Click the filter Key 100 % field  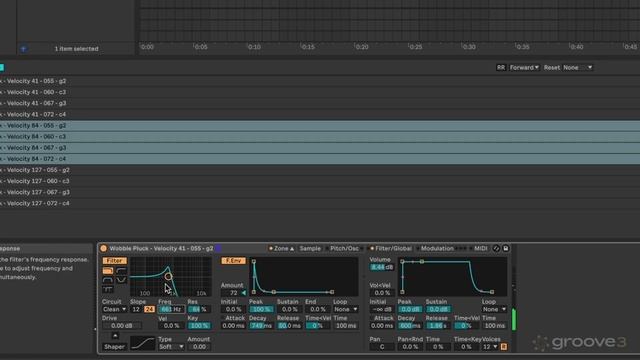pyautogui.click(x=199, y=326)
